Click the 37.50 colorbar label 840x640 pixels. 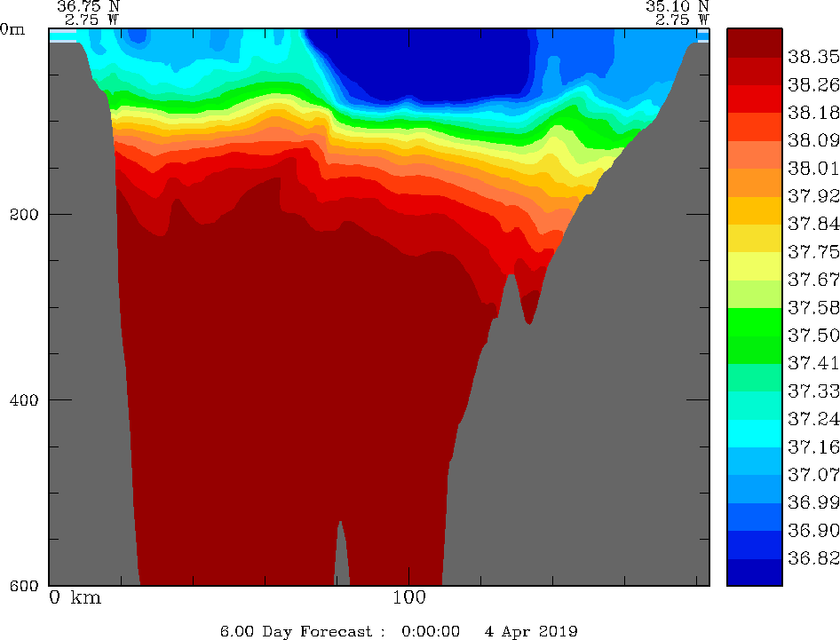click(813, 336)
